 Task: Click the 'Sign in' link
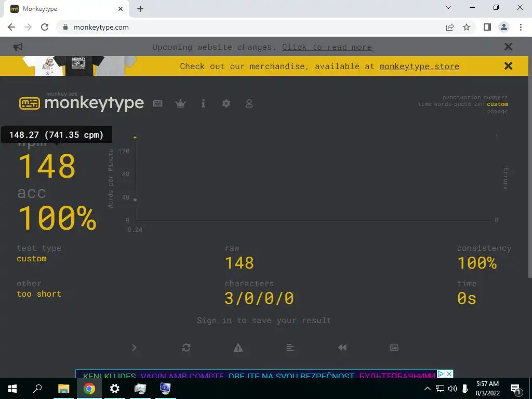click(214, 320)
